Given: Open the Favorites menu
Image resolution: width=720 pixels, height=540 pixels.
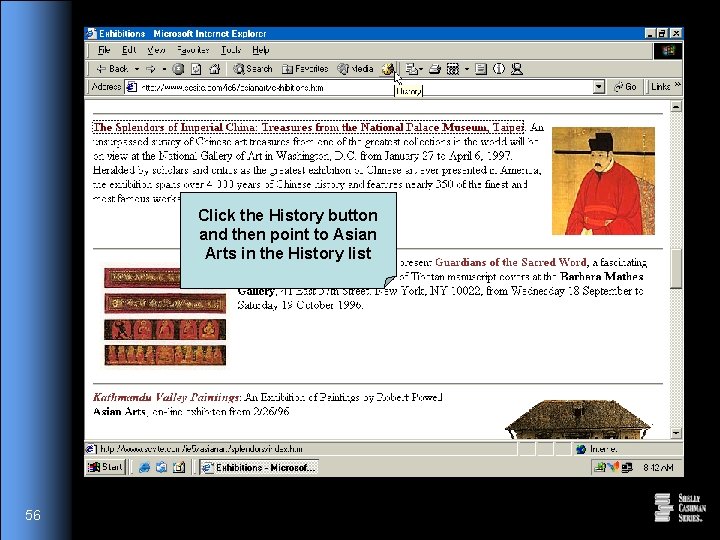Looking at the screenshot, I should pyautogui.click(x=193, y=50).
